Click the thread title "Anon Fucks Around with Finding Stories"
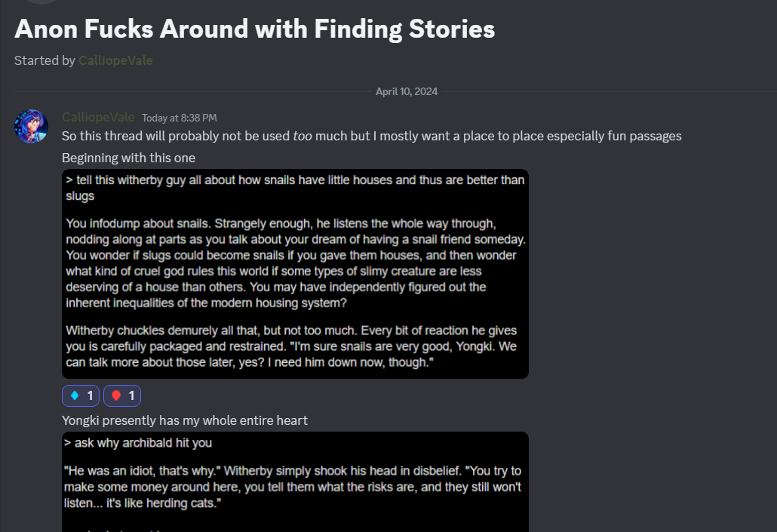The image size is (777, 532). point(255,29)
